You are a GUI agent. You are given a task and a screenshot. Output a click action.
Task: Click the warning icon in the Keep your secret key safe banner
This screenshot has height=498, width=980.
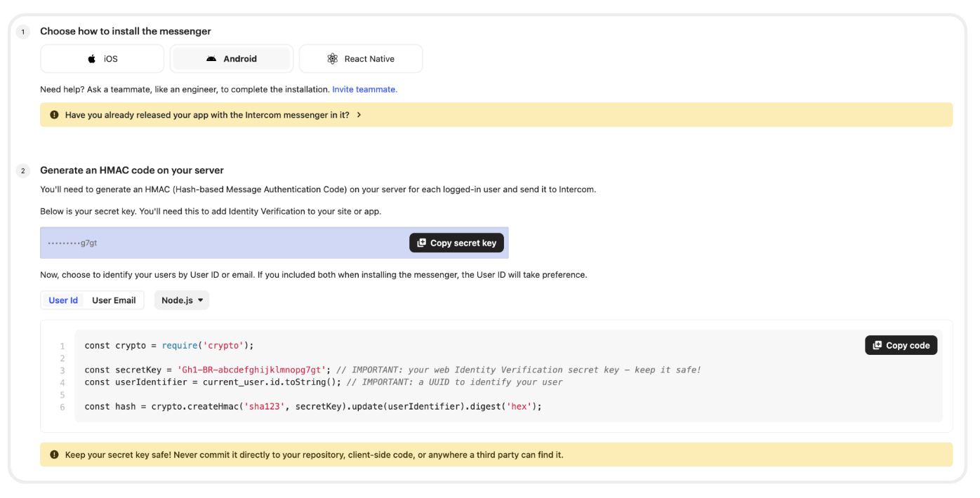click(x=55, y=455)
